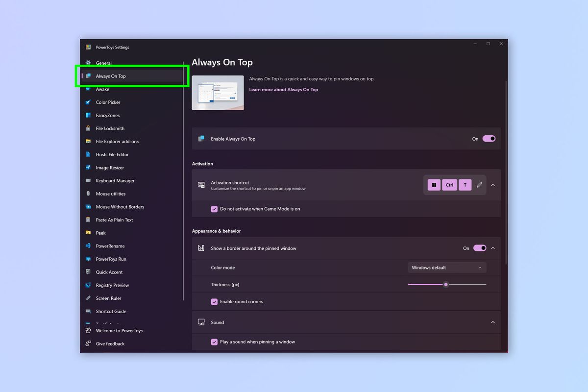588x392 pixels.
Task: Adjust the border Thickness slider
Action: pyautogui.click(x=445, y=284)
